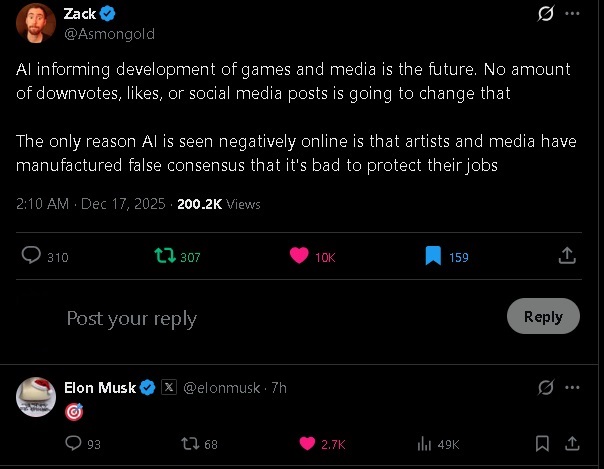This screenshot has height=469, width=604.
Task: Toggle the bookmark on Zack's post
Action: [x=433, y=256]
